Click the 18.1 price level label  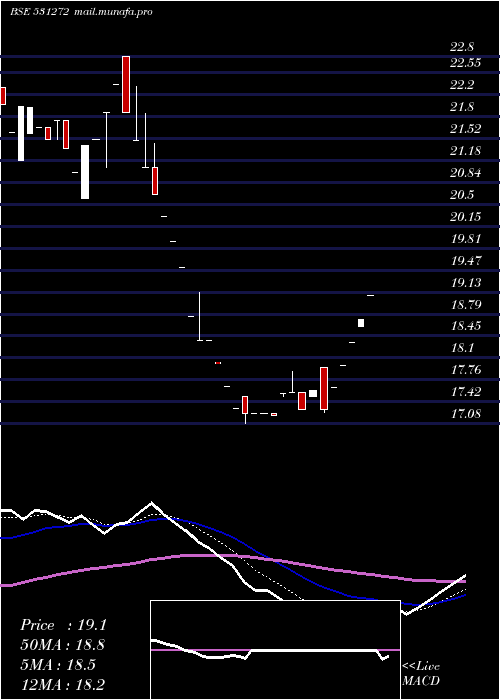(462, 347)
